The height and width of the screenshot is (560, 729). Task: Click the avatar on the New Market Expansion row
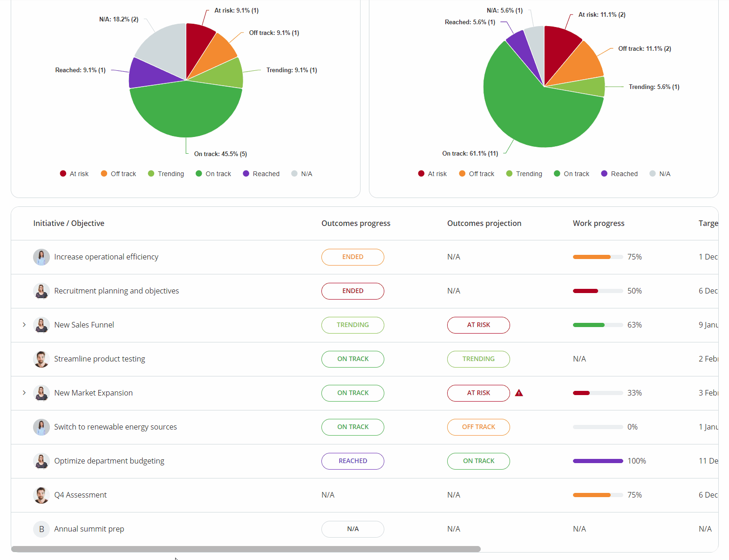(41, 393)
